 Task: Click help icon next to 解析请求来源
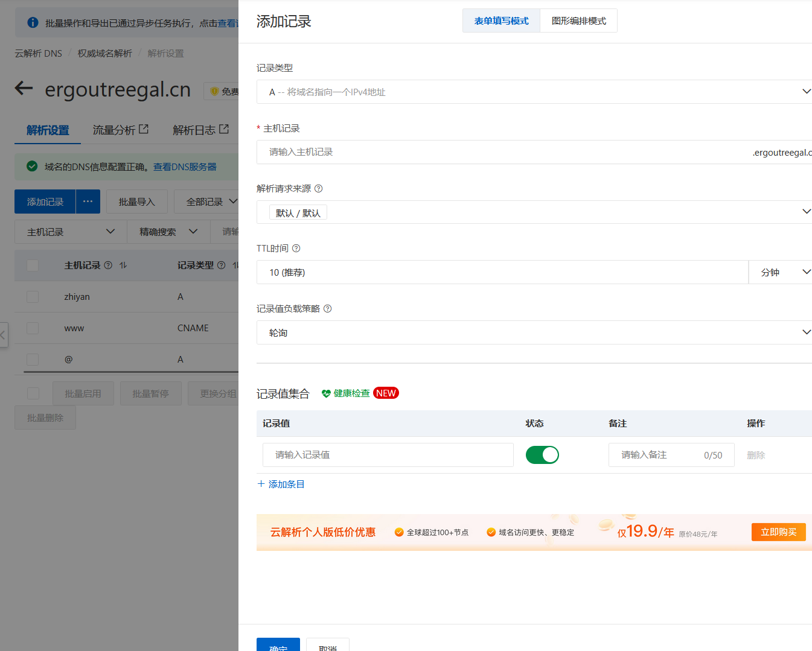319,189
